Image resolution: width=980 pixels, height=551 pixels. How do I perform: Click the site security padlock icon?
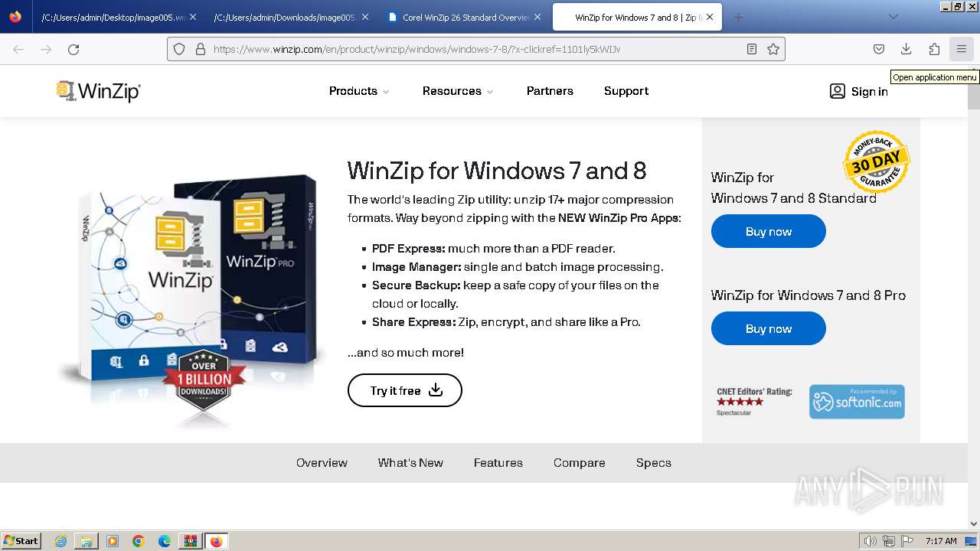click(200, 49)
